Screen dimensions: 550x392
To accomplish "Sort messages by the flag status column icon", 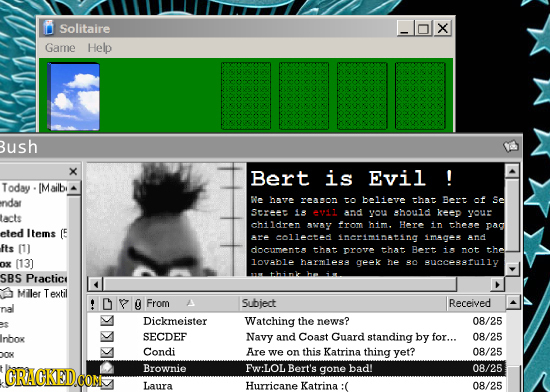I will (123, 303).
